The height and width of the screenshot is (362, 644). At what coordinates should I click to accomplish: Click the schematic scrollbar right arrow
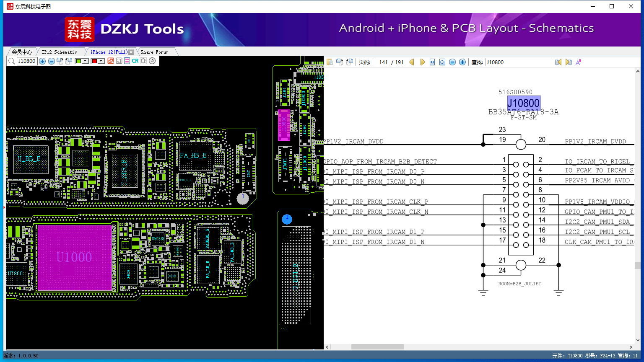tap(631, 347)
